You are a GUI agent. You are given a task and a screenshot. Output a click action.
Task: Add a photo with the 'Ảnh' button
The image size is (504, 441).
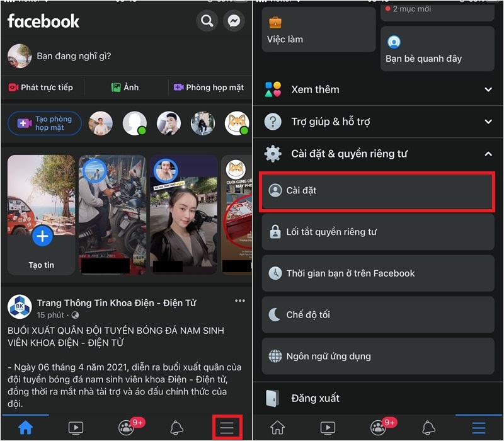(x=125, y=88)
